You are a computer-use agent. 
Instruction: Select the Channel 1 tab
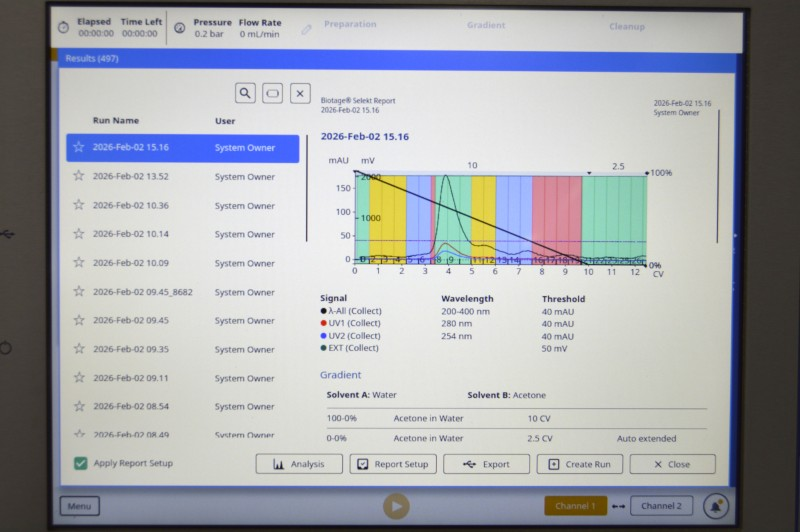(x=575, y=506)
